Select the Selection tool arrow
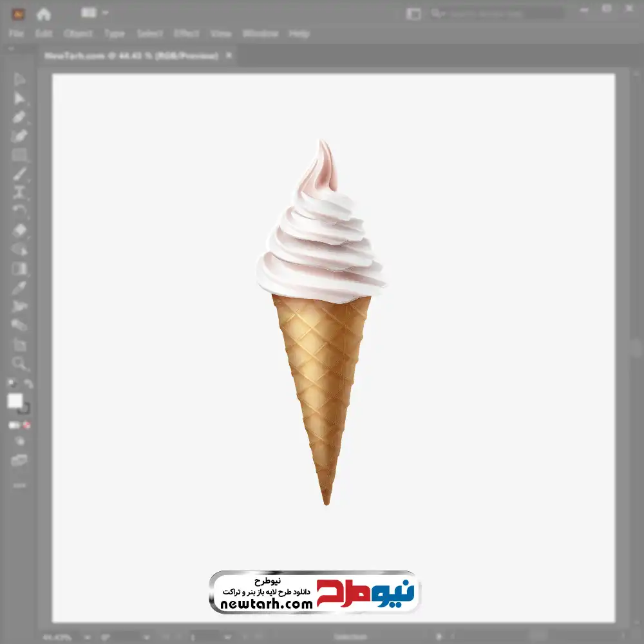Screen dimensions: 644x644 pyautogui.click(x=19, y=79)
